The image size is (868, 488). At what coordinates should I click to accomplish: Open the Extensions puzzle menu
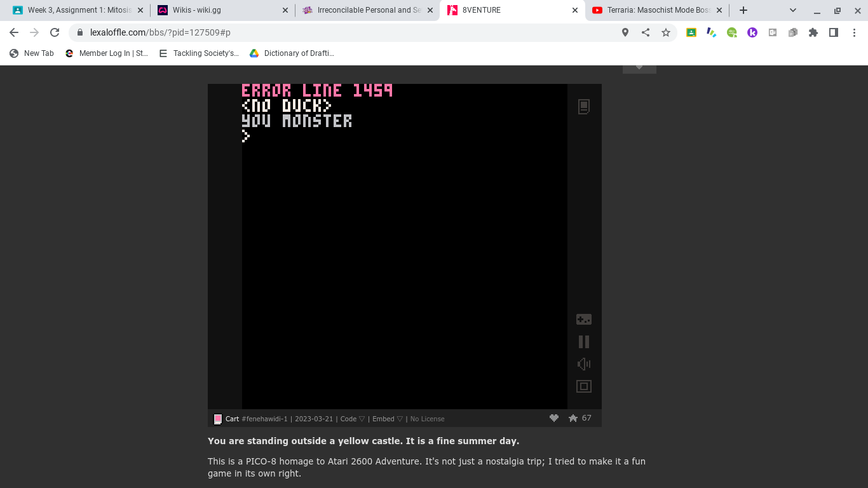[x=813, y=32]
